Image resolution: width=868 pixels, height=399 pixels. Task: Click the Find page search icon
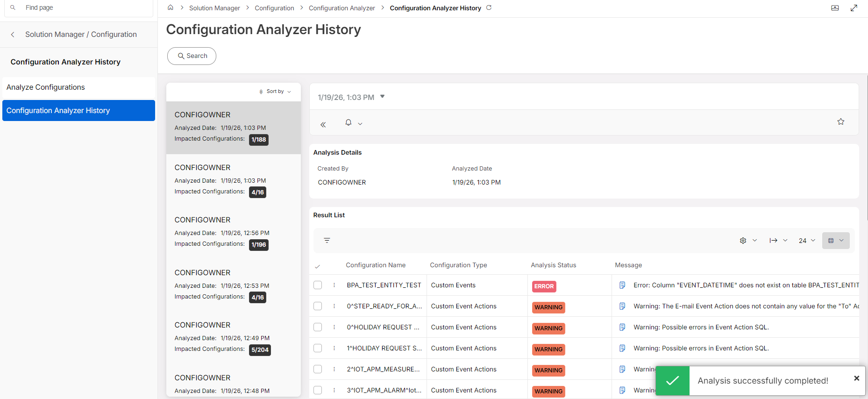pyautogui.click(x=13, y=7)
